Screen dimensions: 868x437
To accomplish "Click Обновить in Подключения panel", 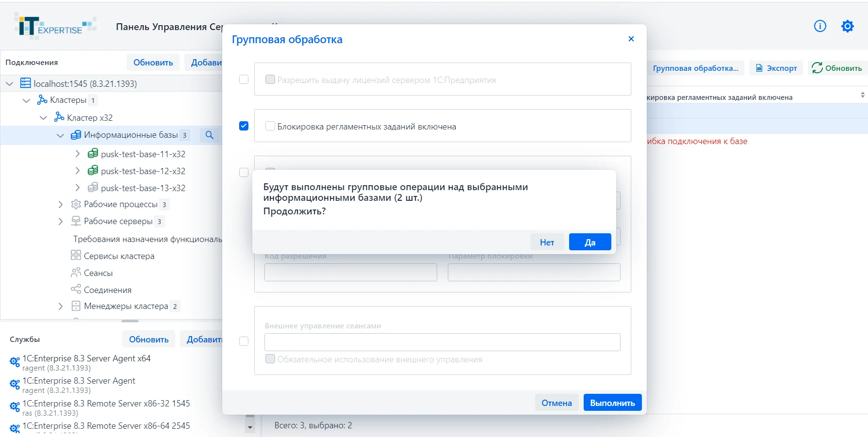I will pyautogui.click(x=153, y=63).
